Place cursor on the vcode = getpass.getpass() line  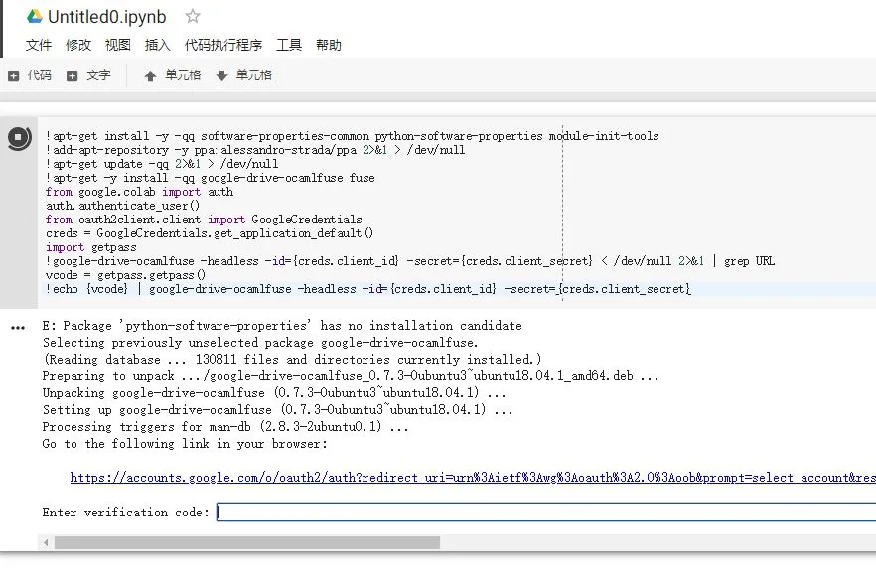pyautogui.click(x=126, y=275)
